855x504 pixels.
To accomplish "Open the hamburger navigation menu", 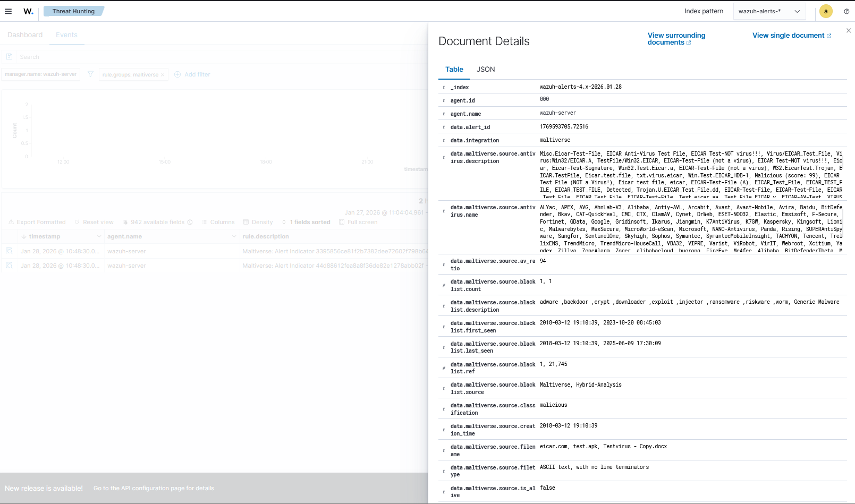I will pyautogui.click(x=8, y=11).
